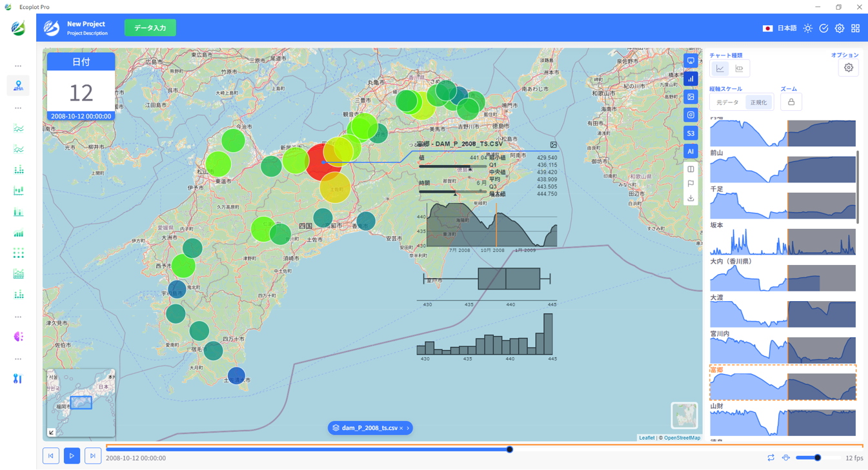
Task: Click the basemap switcher thumbnail
Action: (684, 415)
